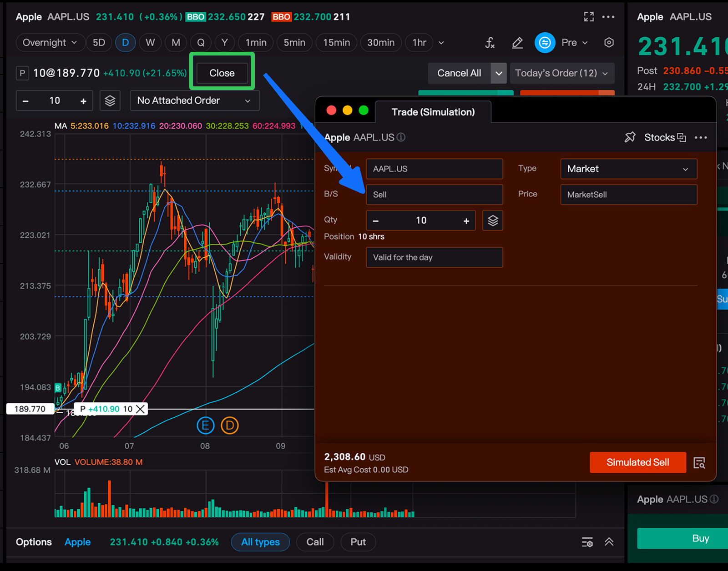Select the Put option type
This screenshot has height=571, width=728.
pos(358,542)
